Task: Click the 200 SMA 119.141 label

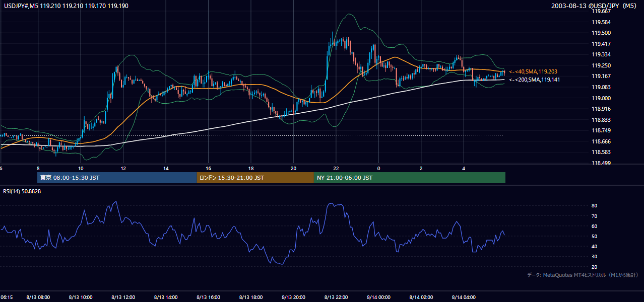Action: pyautogui.click(x=534, y=80)
